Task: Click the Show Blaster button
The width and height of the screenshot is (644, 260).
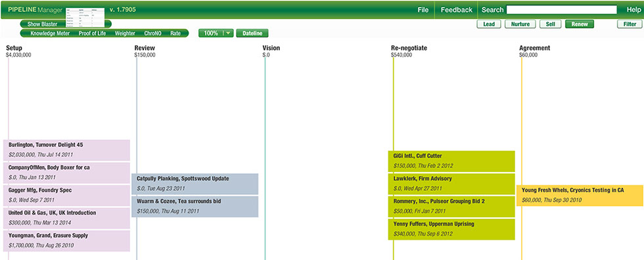Action: point(42,24)
